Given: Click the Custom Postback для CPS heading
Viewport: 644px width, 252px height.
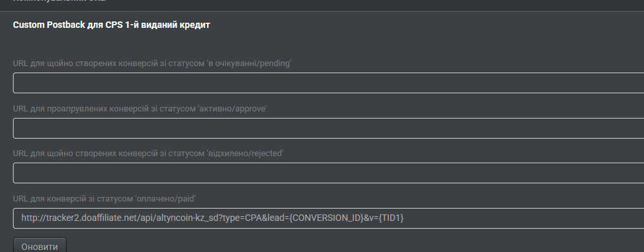Looking at the screenshot, I should click(111, 25).
